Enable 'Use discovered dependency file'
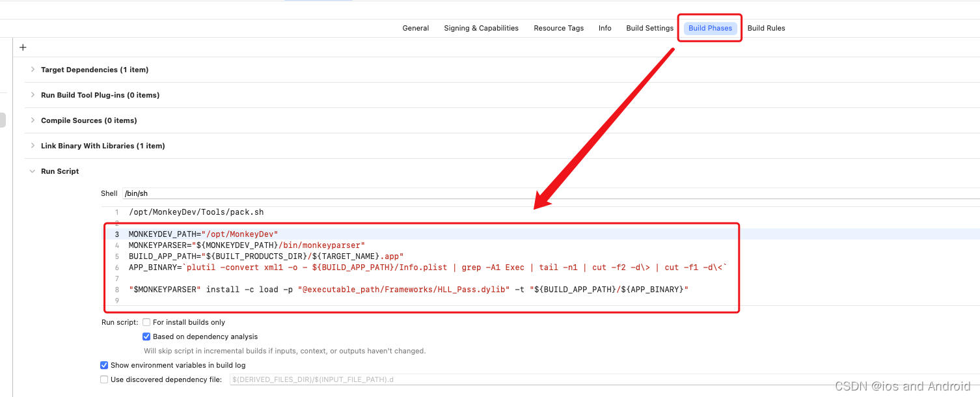The height and width of the screenshot is (397, 980). point(103,379)
